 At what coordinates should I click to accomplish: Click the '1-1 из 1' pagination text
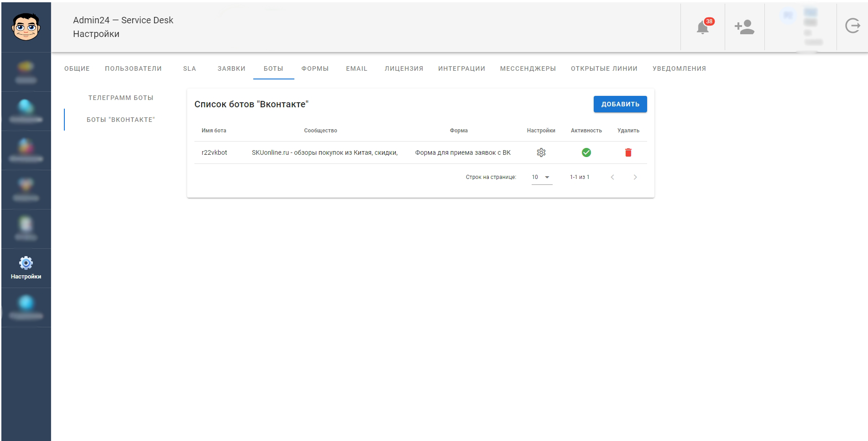coord(580,177)
